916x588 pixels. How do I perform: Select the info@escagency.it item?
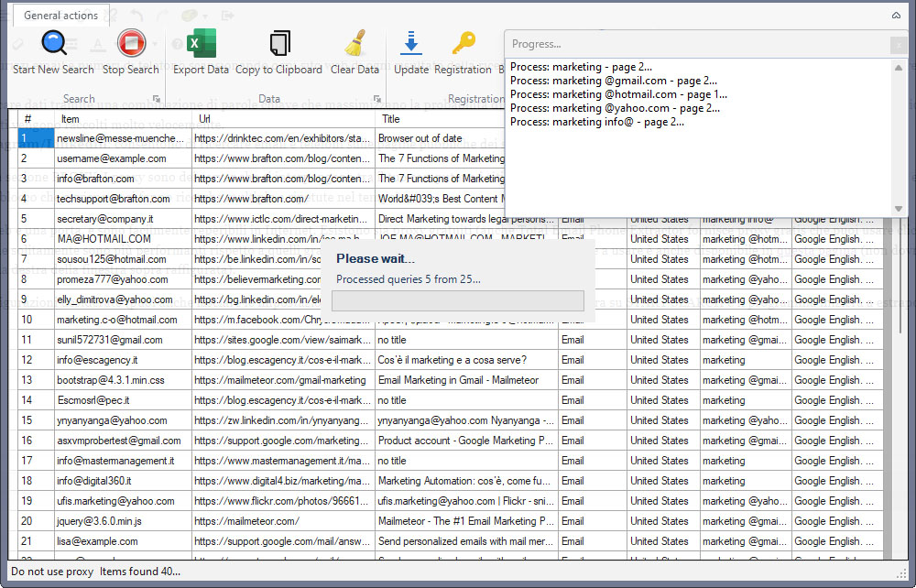pyautogui.click(x=124, y=360)
